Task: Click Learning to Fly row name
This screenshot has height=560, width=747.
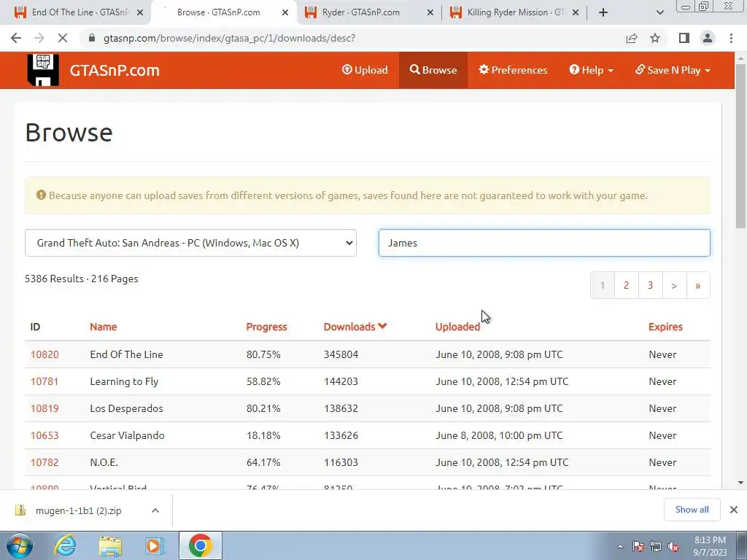Action: click(x=124, y=381)
